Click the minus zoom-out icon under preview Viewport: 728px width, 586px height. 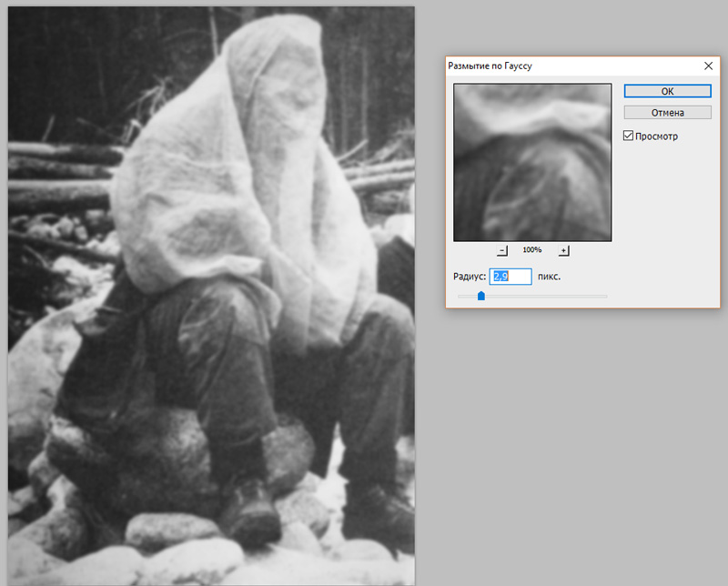[502, 251]
